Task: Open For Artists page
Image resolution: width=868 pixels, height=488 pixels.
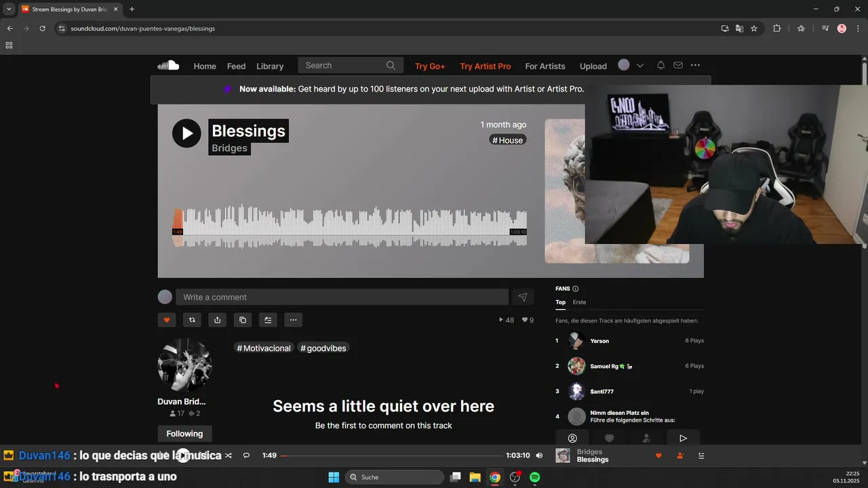Action: [x=545, y=66]
